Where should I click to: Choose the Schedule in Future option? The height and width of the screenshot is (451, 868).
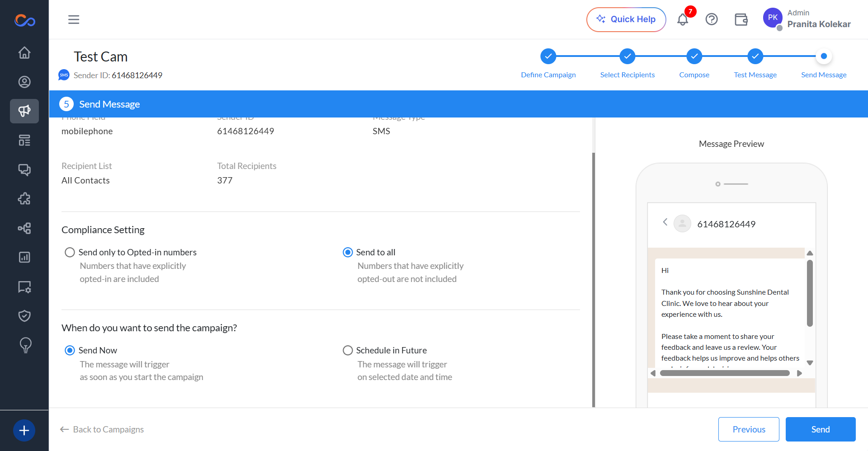(x=348, y=350)
